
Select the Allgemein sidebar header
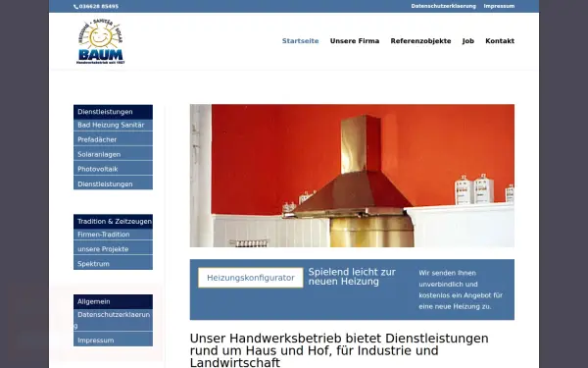point(113,301)
